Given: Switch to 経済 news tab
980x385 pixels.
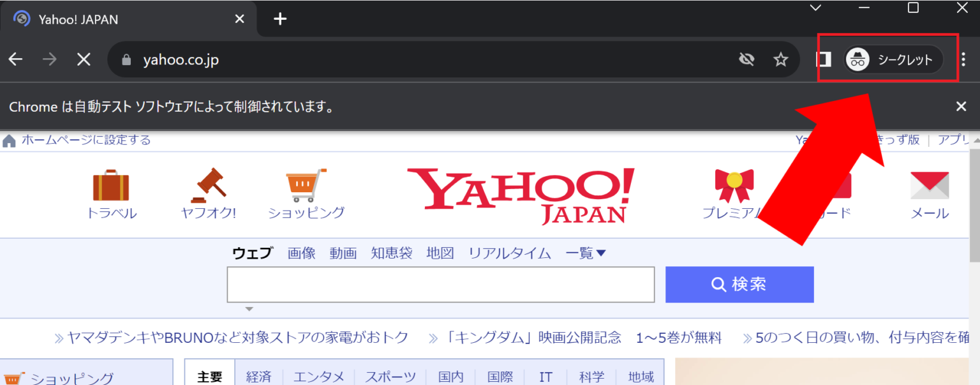Looking at the screenshot, I should (x=259, y=377).
